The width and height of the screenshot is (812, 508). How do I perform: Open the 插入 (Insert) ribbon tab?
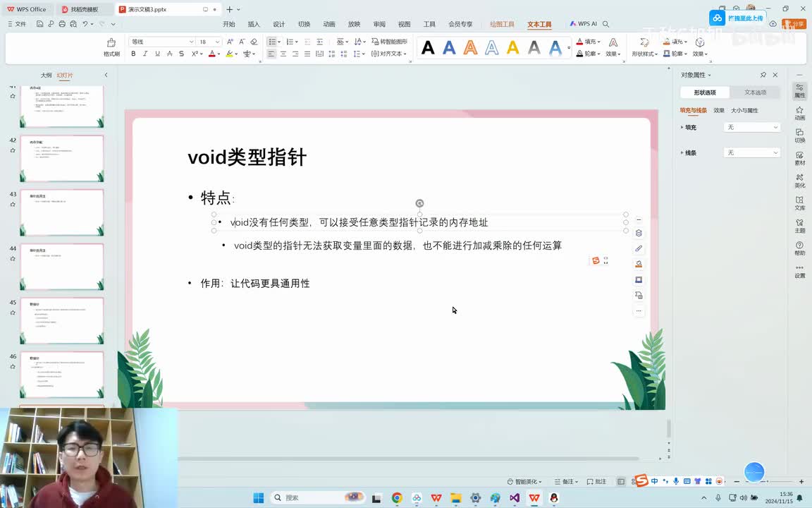coord(254,24)
